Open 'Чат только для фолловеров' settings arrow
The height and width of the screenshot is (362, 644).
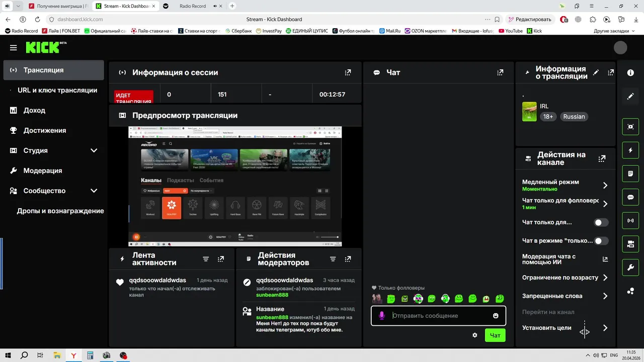(x=605, y=204)
